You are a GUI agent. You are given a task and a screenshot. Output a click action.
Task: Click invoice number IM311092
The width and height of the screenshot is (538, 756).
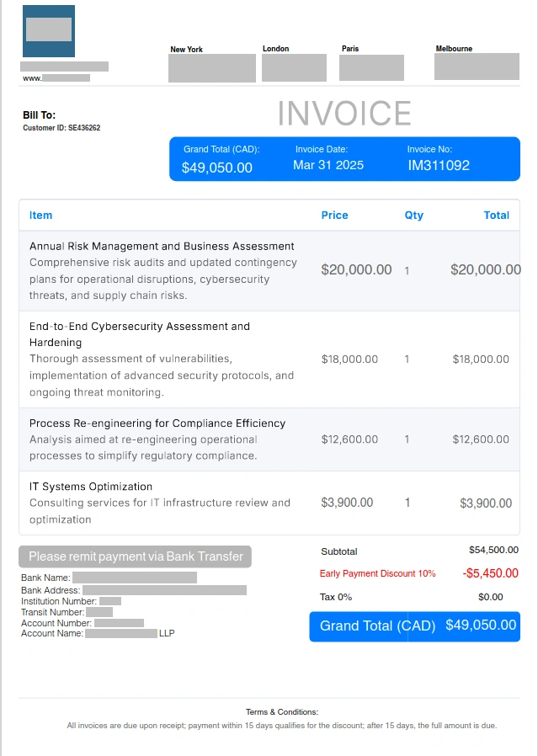tap(439, 166)
